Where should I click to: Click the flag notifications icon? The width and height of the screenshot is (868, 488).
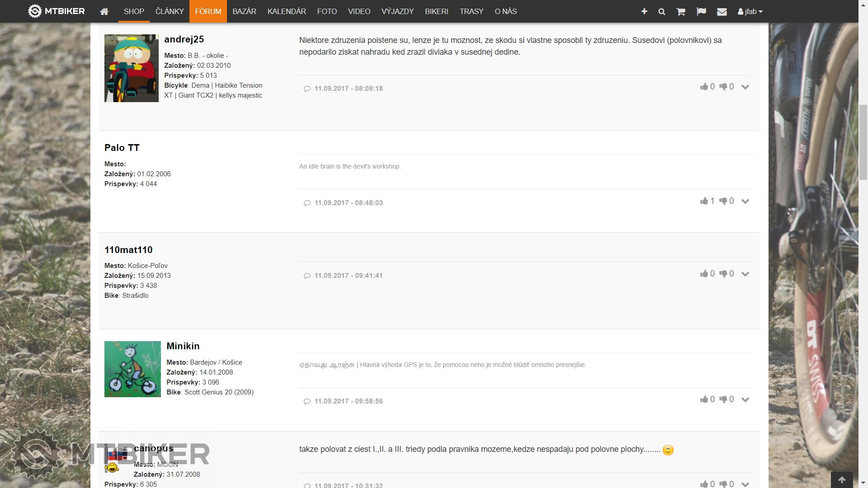(701, 11)
